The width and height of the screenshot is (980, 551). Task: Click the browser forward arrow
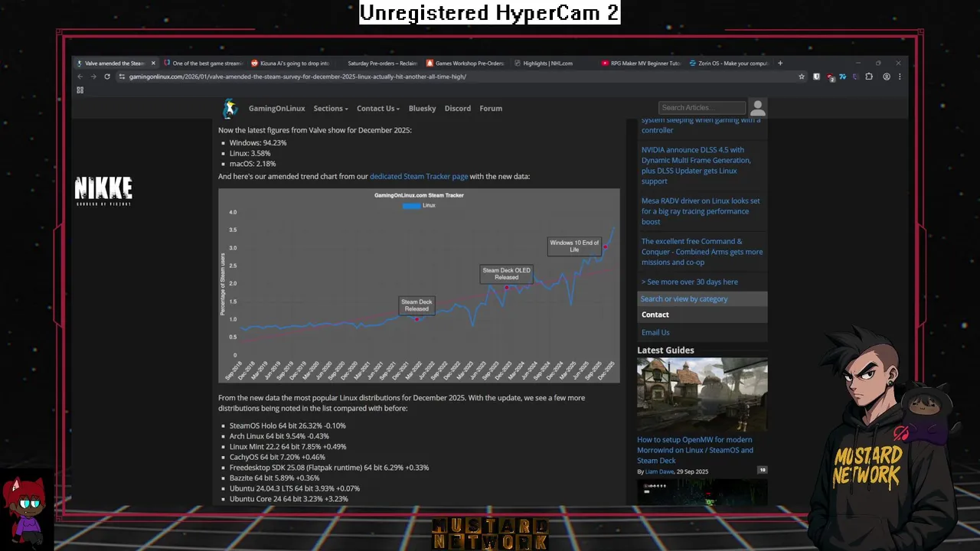93,77
